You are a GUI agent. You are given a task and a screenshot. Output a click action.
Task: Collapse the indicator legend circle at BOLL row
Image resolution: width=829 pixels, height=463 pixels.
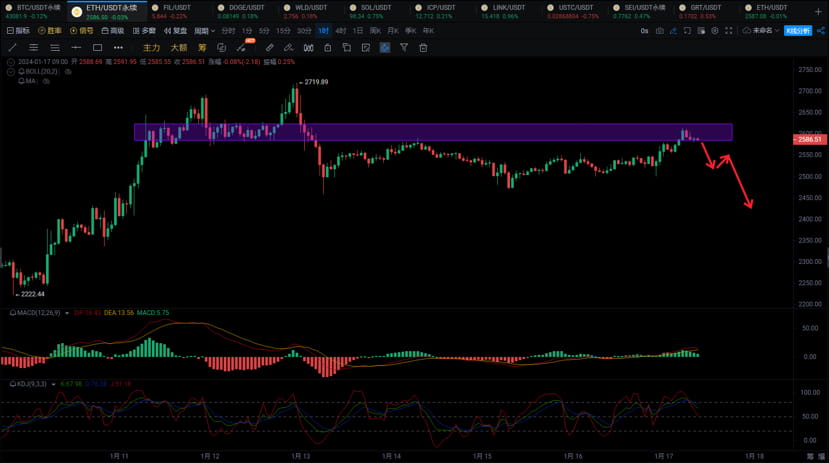click(11, 71)
